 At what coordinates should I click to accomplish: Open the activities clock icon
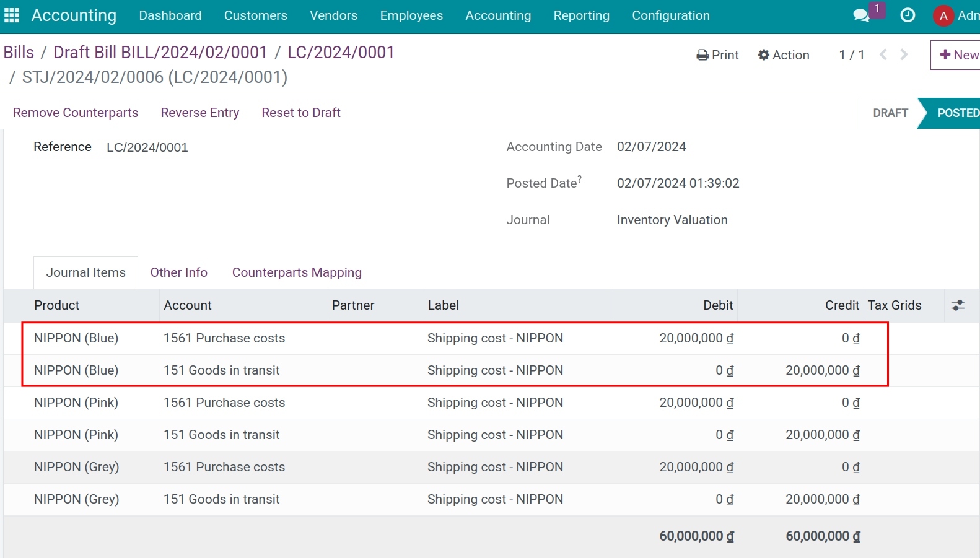point(908,15)
